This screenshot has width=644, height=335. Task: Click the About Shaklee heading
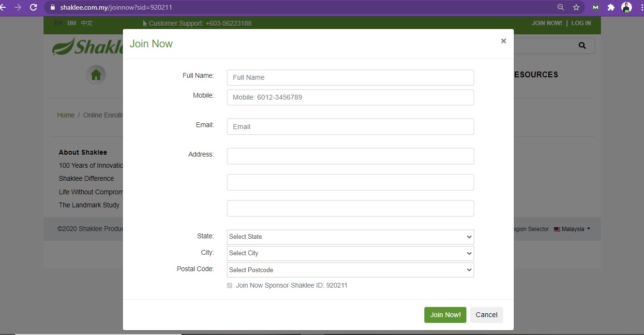83,152
